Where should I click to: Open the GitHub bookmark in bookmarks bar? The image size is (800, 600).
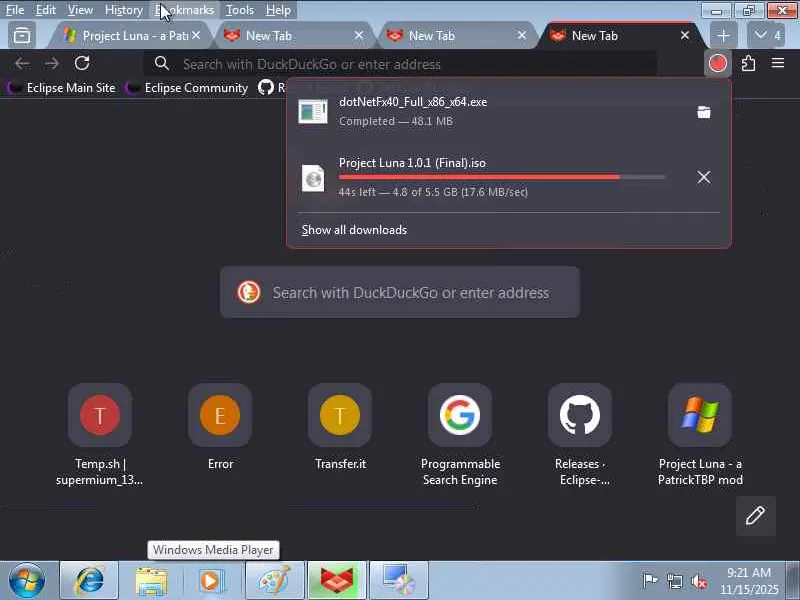(271, 88)
